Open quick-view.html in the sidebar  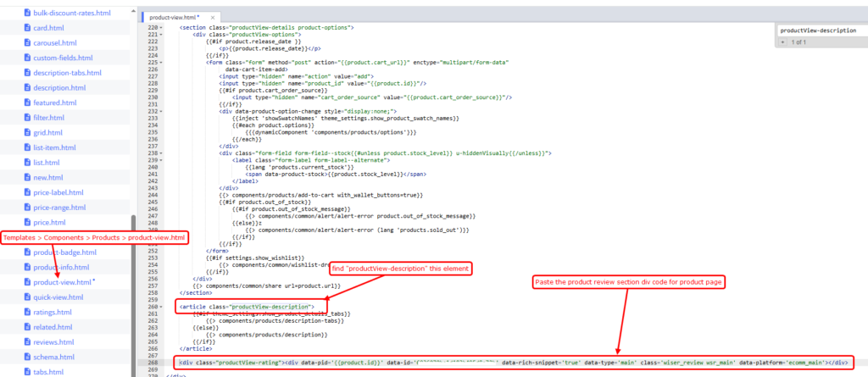[58, 297]
